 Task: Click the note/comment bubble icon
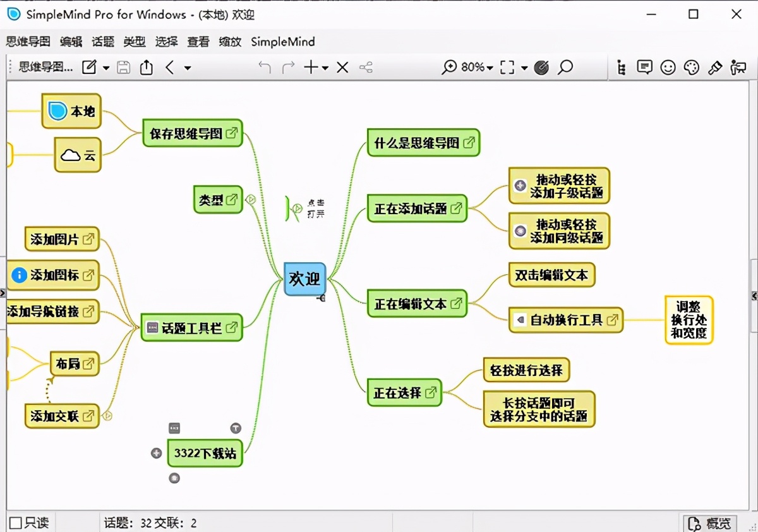644,67
